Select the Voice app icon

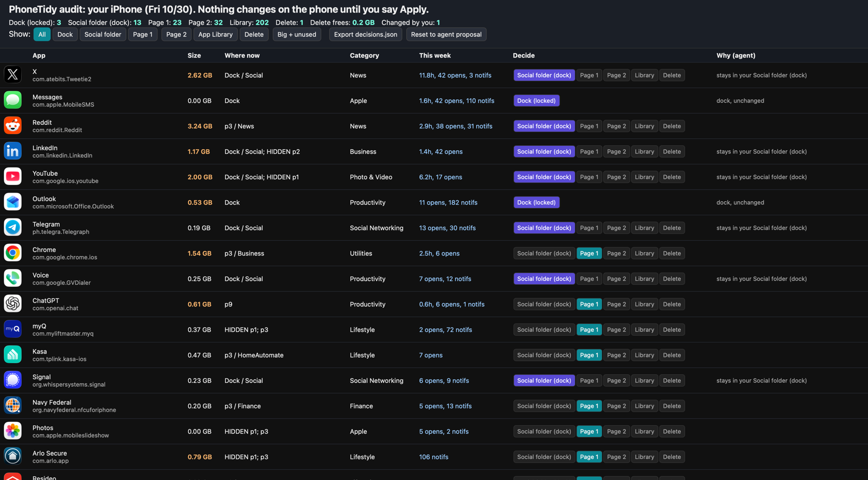point(12,279)
